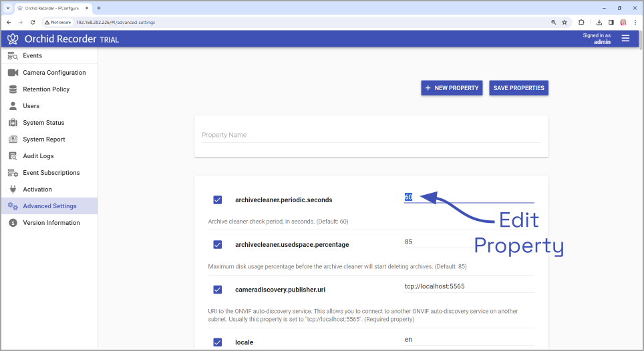Viewport: 644px width, 351px height.
Task: Open the hamburger menu in header
Action: click(x=625, y=39)
